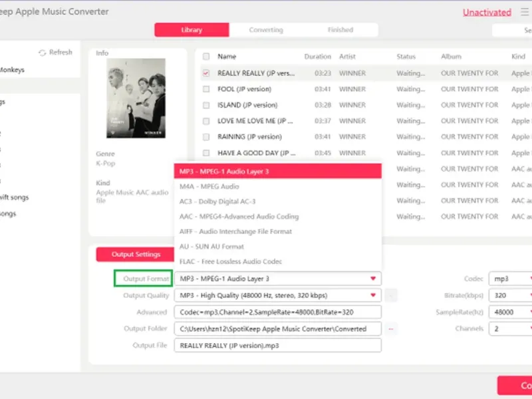Viewport: 532px width, 399px height.
Task: Select AC3 - Dolby Digital AC-3 option
Action: [x=277, y=201]
